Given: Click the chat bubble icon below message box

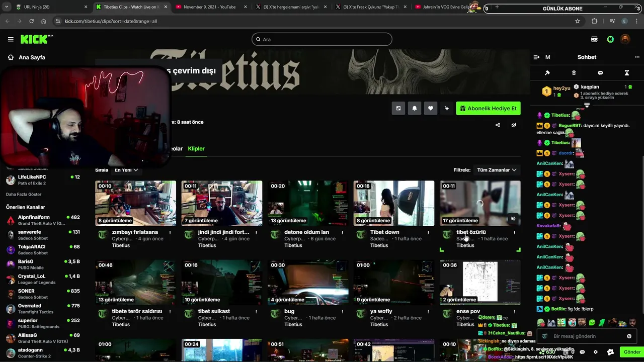Looking at the screenshot, I should (x=582, y=352).
